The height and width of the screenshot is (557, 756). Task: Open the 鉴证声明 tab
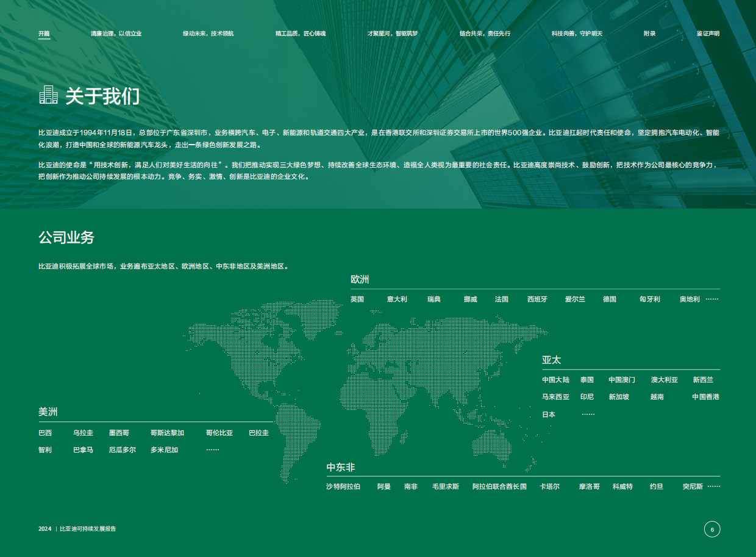[708, 34]
